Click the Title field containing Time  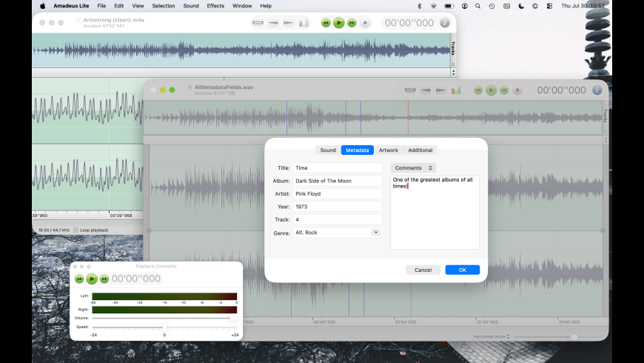pyautogui.click(x=338, y=167)
